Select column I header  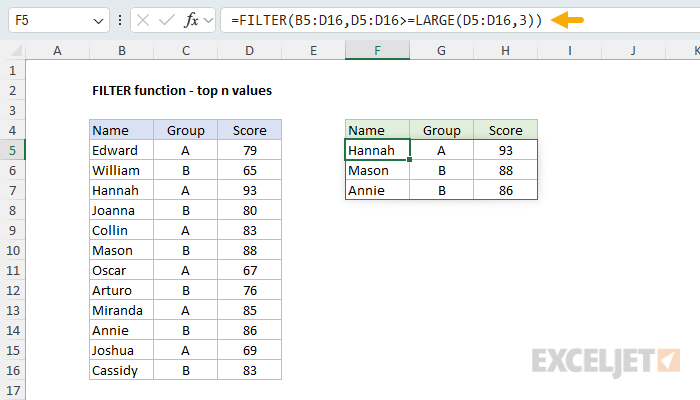tap(570, 50)
